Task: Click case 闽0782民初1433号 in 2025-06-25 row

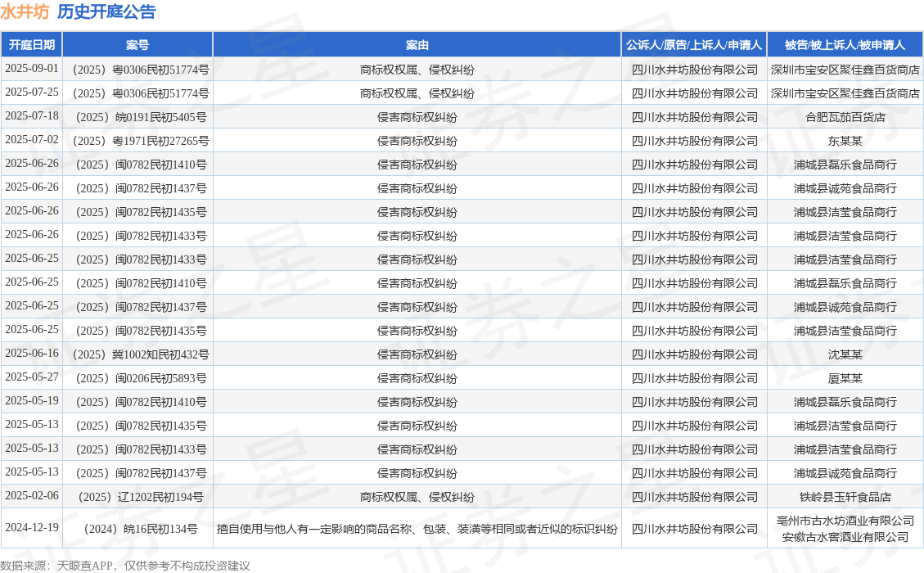Action: click(141, 259)
